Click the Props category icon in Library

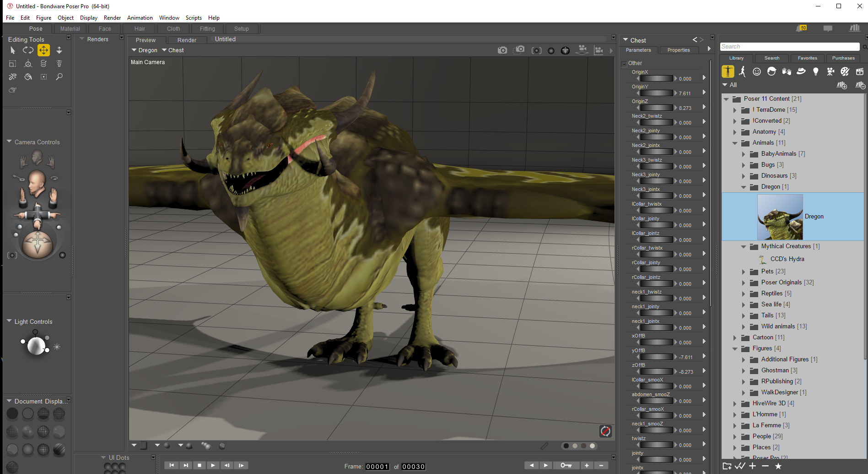[801, 71]
